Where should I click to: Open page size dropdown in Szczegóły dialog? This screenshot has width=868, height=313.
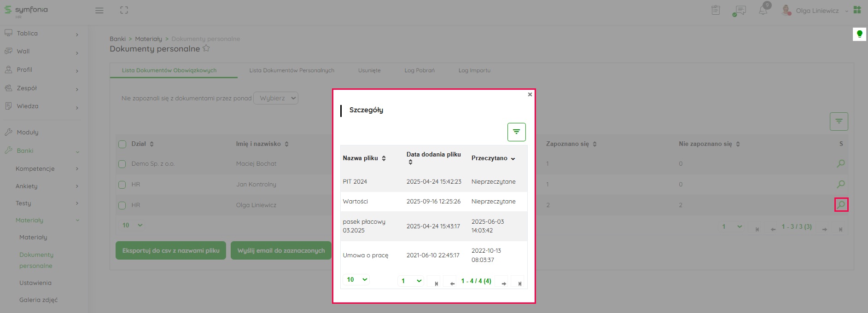pyautogui.click(x=356, y=279)
